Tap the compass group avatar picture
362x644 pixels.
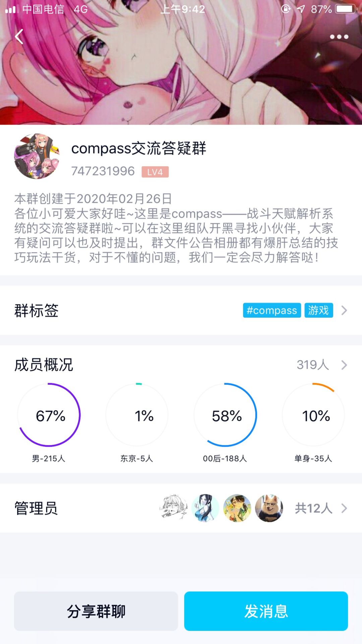(37, 156)
